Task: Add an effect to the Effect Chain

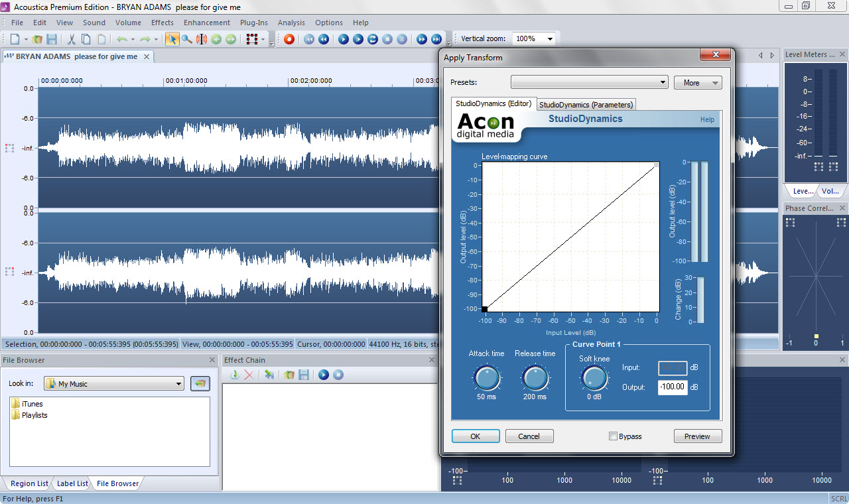Action: coord(234,375)
